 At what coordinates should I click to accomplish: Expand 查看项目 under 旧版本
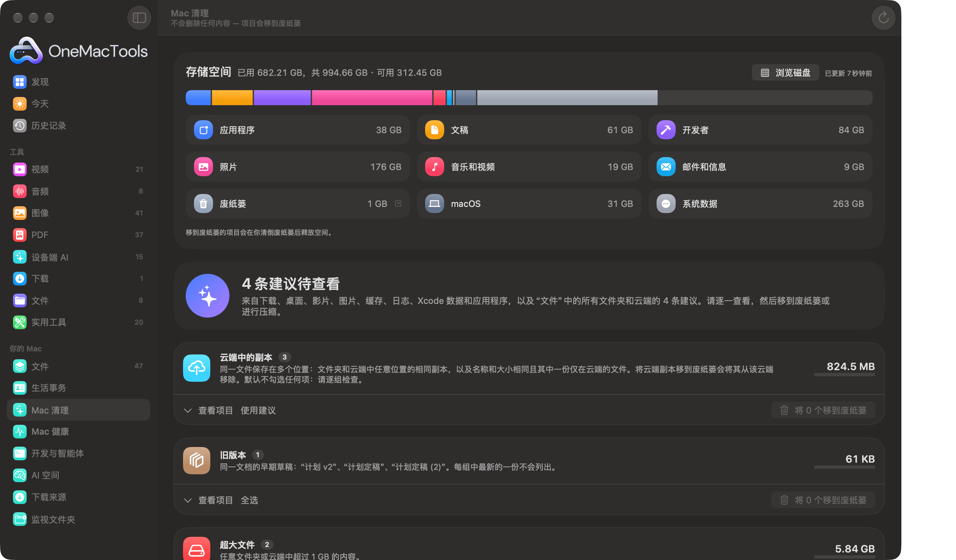pos(209,500)
